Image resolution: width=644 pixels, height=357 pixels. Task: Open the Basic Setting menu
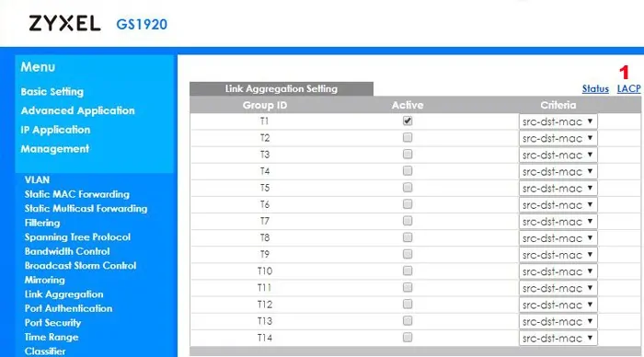coord(52,92)
